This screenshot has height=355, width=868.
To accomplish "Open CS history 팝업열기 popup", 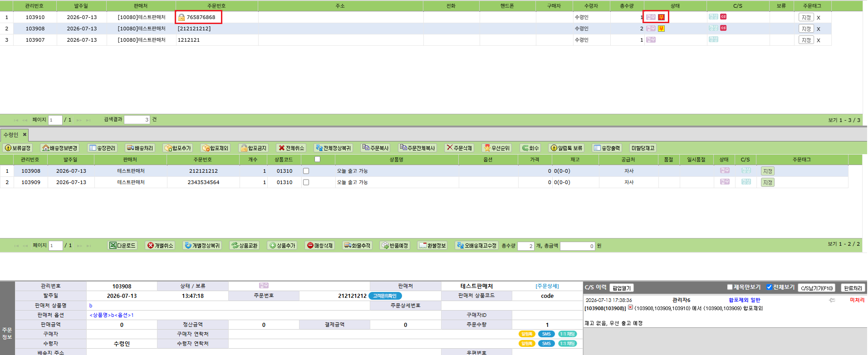I will [621, 288].
